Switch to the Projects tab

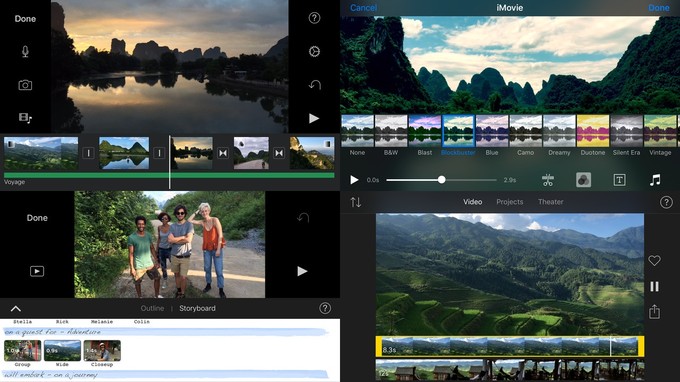(510, 202)
